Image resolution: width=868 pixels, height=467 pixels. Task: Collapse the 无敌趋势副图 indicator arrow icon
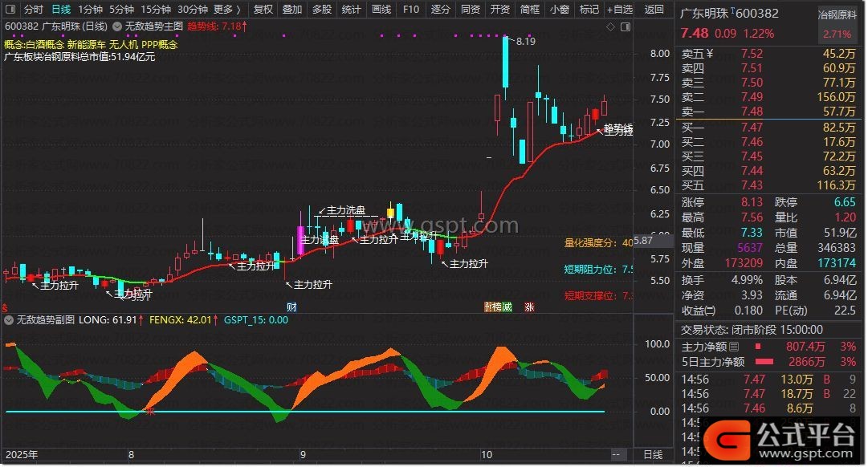click(10, 319)
